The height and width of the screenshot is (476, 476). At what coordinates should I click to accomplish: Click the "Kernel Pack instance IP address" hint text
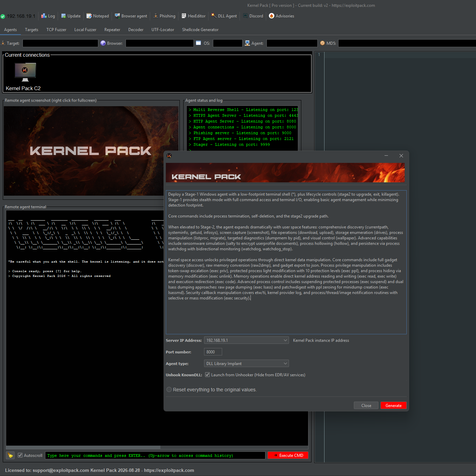pyautogui.click(x=321, y=340)
